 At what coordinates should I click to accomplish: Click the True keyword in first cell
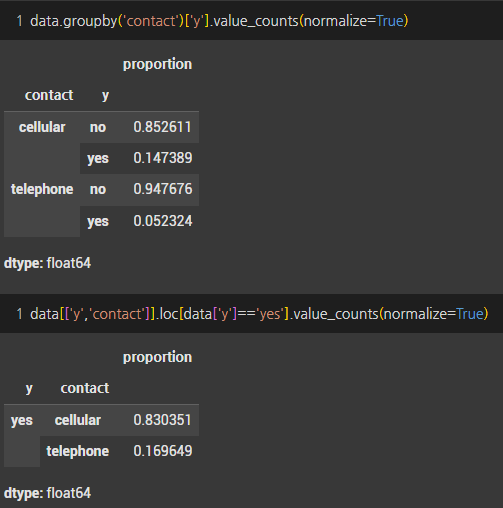pyautogui.click(x=390, y=21)
